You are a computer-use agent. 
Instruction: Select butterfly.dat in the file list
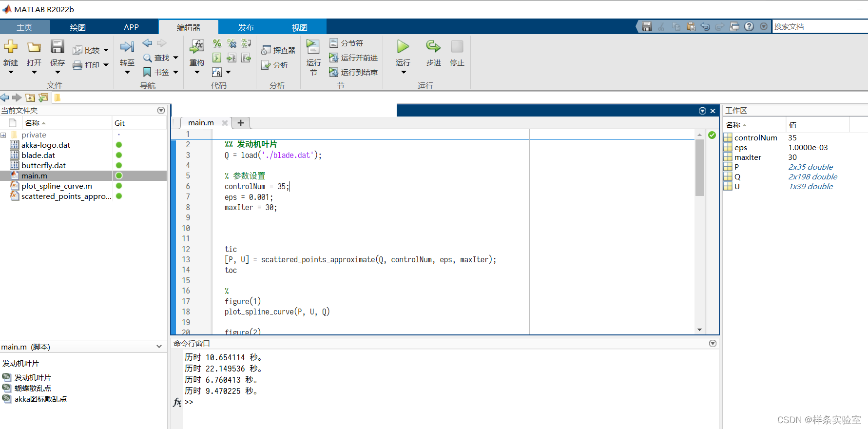(43, 165)
